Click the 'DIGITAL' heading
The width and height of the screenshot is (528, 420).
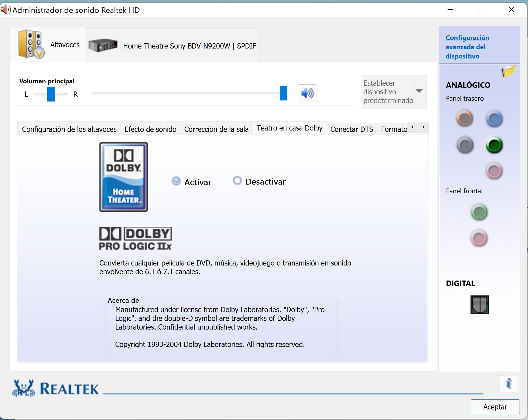tap(460, 283)
